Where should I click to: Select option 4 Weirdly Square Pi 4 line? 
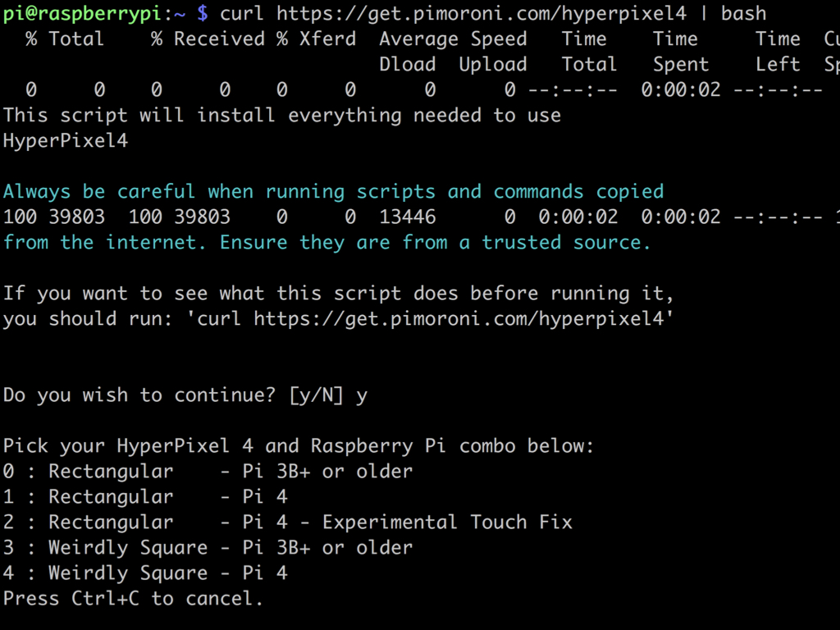[x=145, y=573]
